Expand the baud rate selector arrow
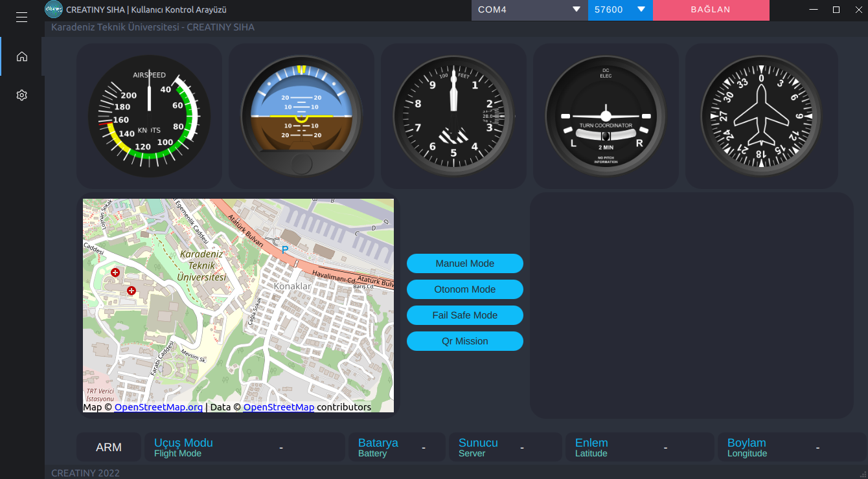Viewport: 868px width, 479px height. point(641,10)
